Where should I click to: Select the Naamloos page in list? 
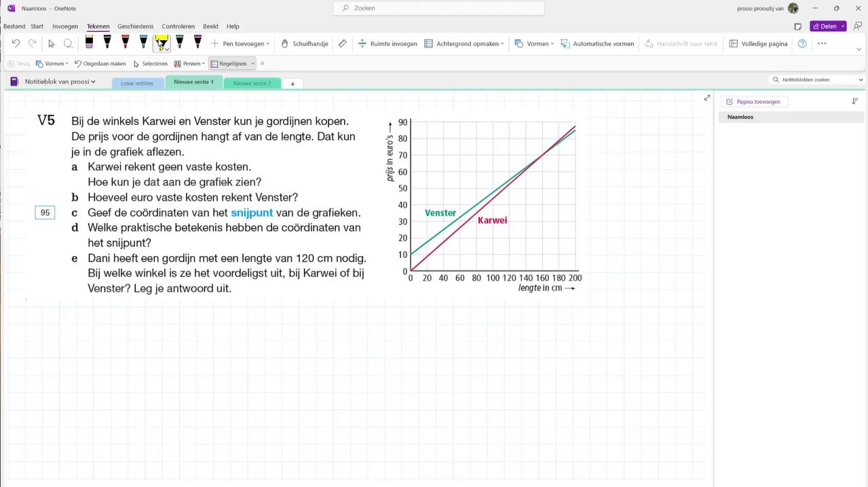point(791,117)
